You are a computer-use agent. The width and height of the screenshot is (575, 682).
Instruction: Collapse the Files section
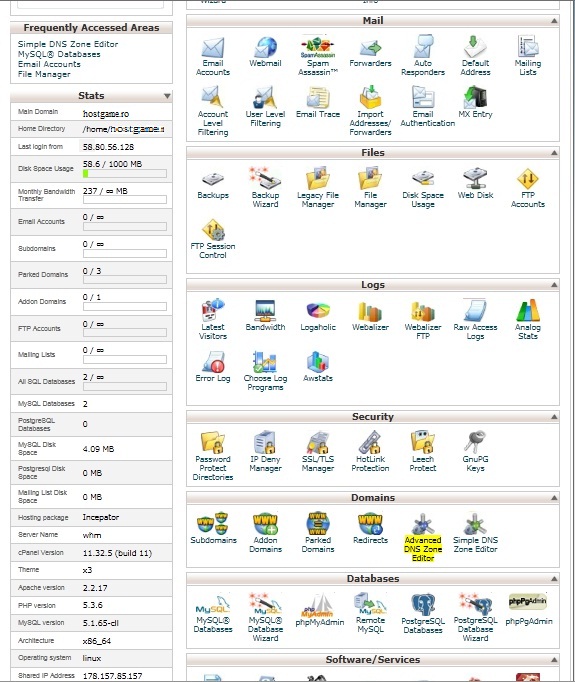tap(554, 153)
